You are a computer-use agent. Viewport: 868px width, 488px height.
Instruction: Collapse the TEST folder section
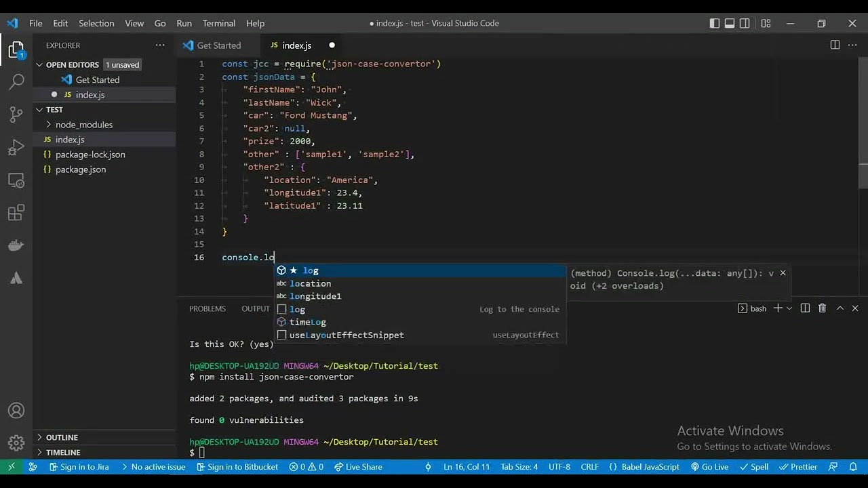point(54,110)
